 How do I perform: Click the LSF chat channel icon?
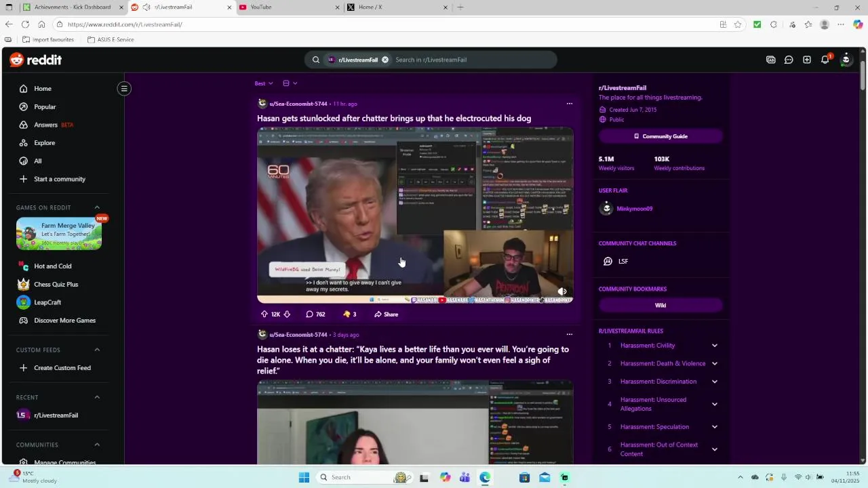tap(608, 261)
